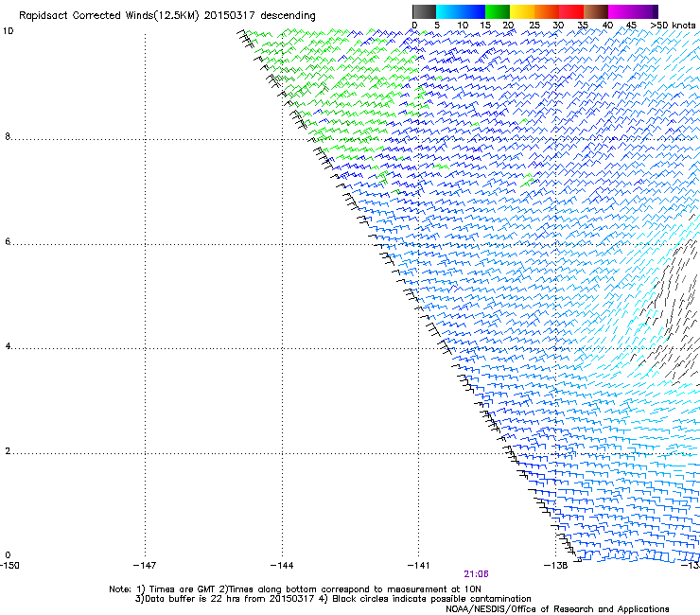Click the dark purple above-50 knots swatch
Viewport: 700px width, 615px height.
click(x=656, y=11)
